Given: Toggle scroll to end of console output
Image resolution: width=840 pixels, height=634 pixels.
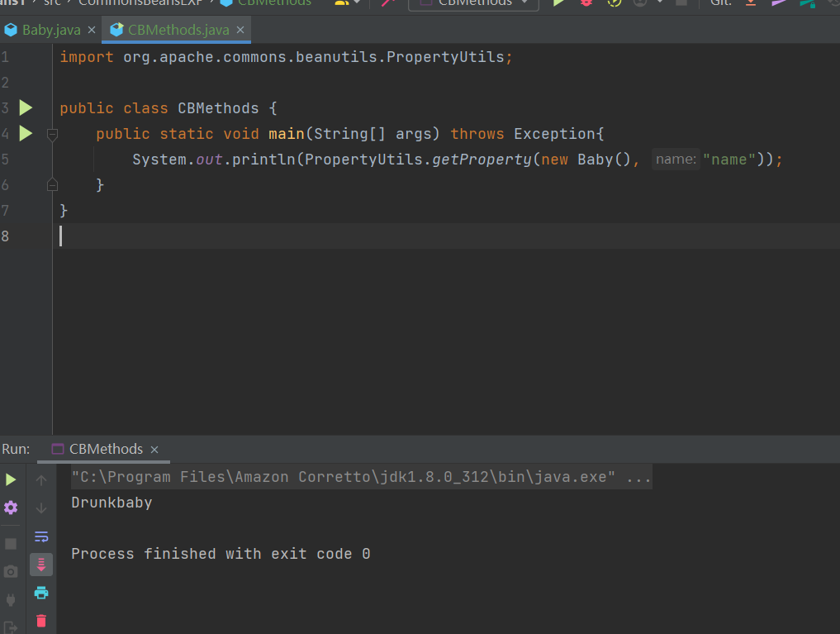Looking at the screenshot, I should tap(41, 565).
